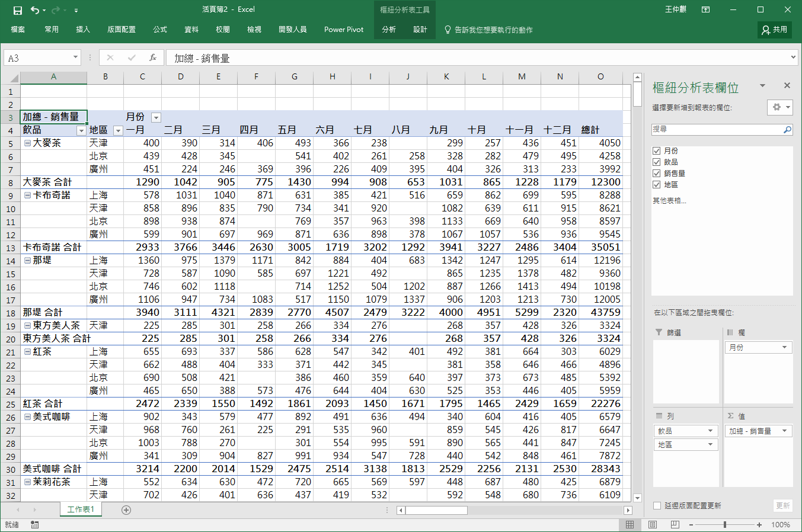Click the Name Box dropdown arrow
The width and height of the screenshot is (802, 532).
[75, 57]
